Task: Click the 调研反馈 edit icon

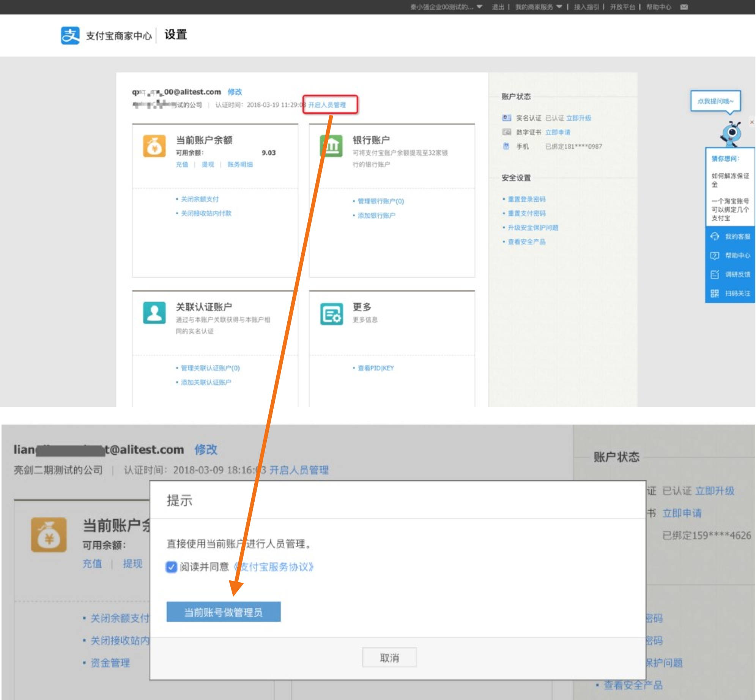Action: click(715, 274)
